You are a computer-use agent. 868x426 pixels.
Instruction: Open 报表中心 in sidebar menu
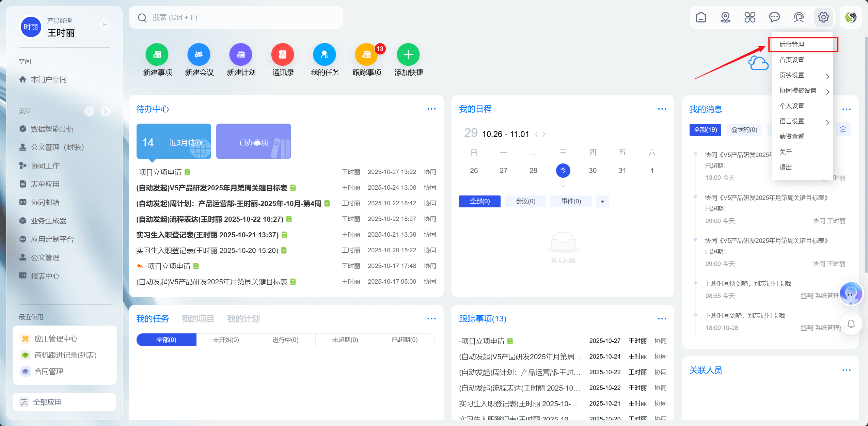click(x=40, y=276)
